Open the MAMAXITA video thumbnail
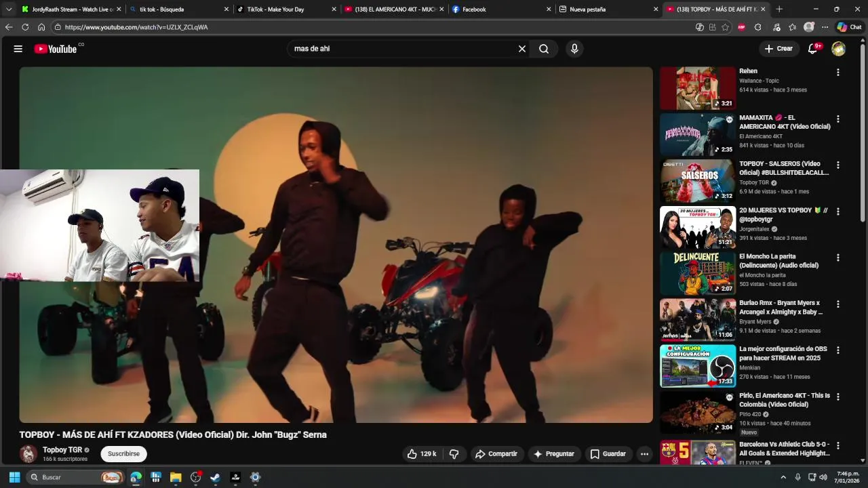The height and width of the screenshot is (488, 868). pos(698,134)
